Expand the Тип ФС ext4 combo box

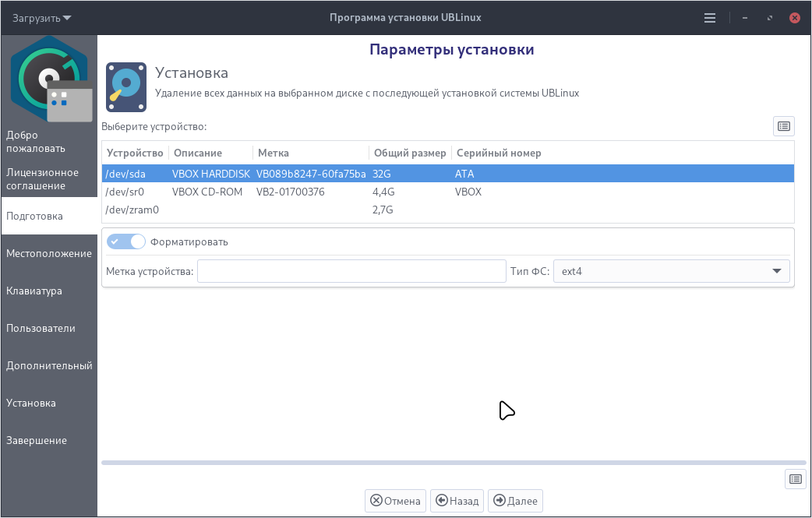point(671,271)
